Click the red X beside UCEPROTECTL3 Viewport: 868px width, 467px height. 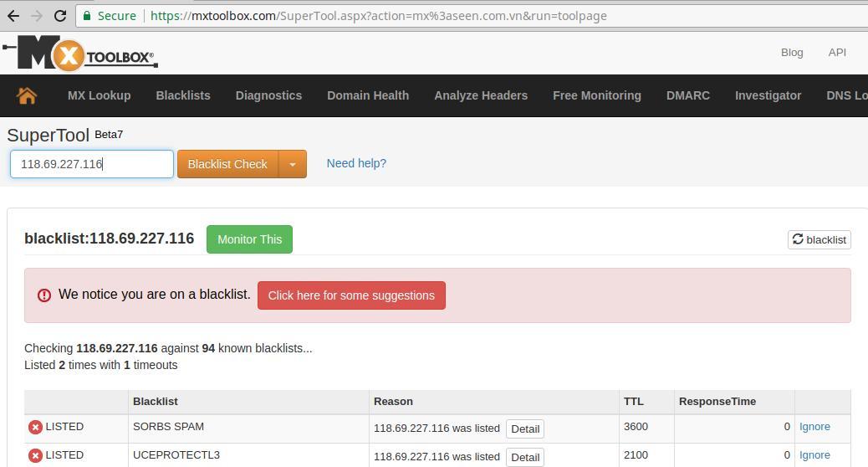click(35, 455)
